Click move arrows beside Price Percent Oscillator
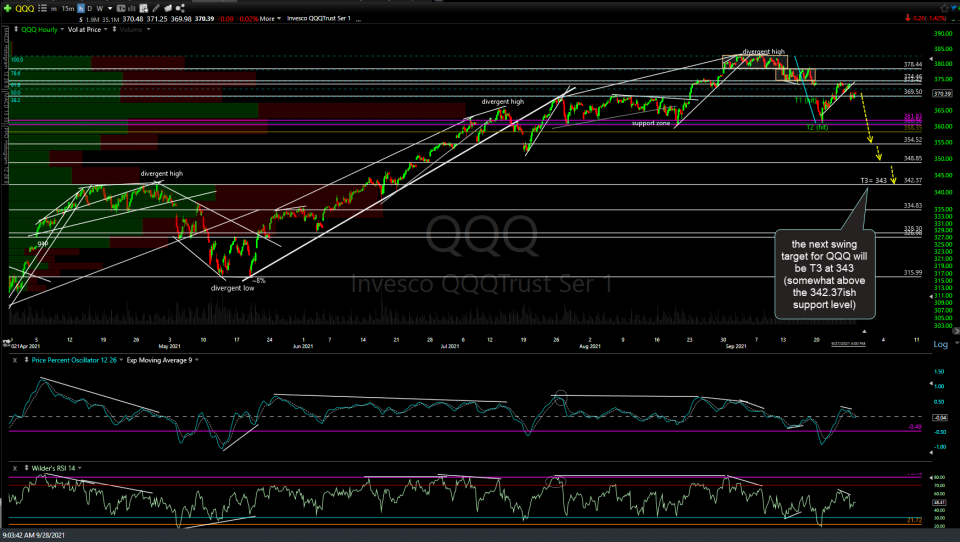 point(26,360)
